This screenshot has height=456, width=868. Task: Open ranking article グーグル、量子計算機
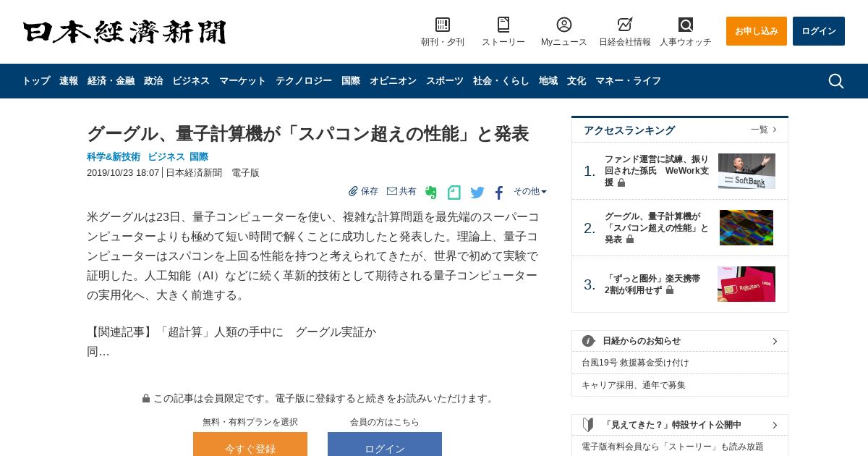pos(657,227)
